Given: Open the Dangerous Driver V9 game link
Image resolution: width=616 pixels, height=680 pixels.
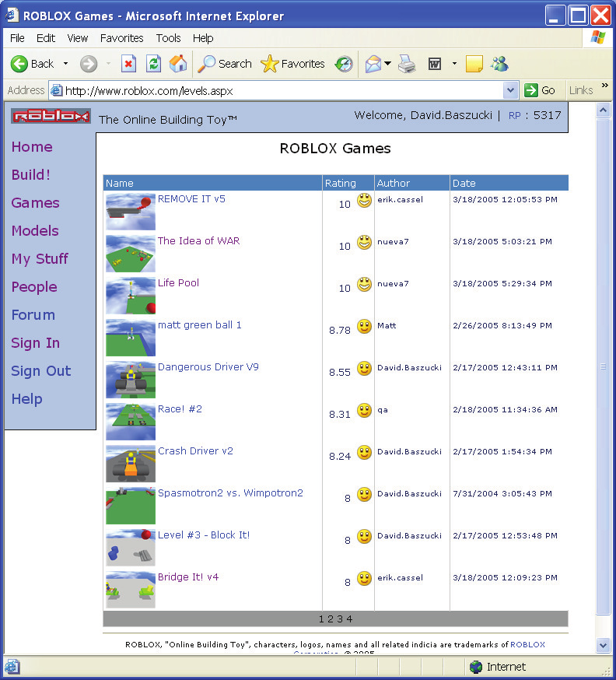Looking at the screenshot, I should (x=208, y=367).
